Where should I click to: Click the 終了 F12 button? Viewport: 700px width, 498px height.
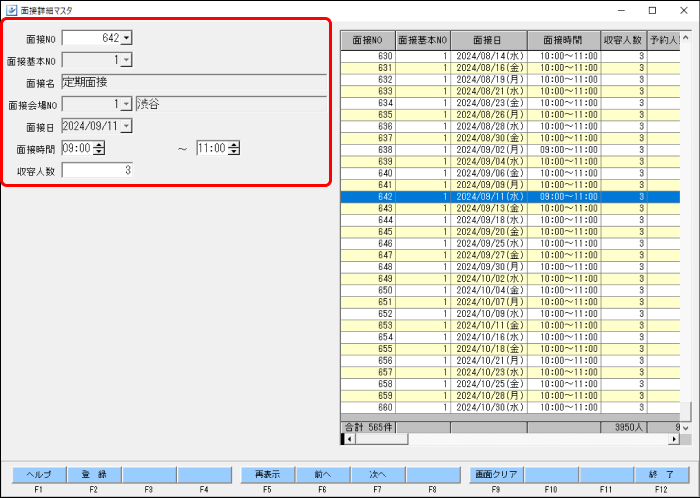pos(662,475)
